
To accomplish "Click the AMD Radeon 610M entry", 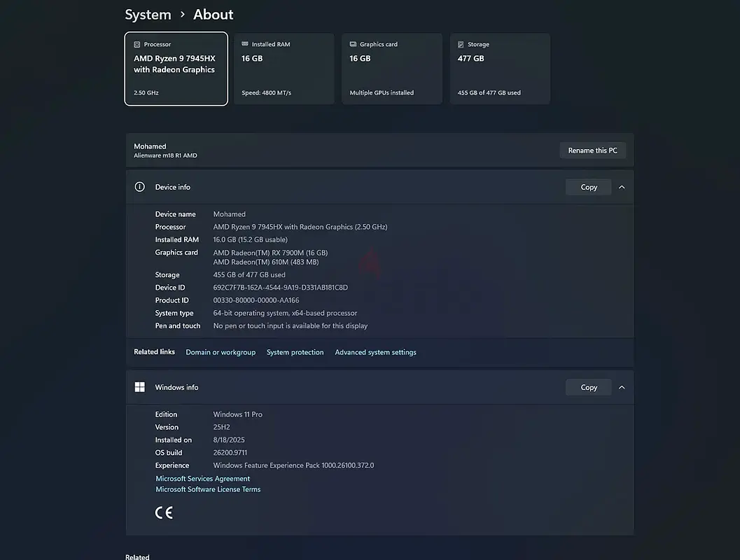I will click(266, 262).
